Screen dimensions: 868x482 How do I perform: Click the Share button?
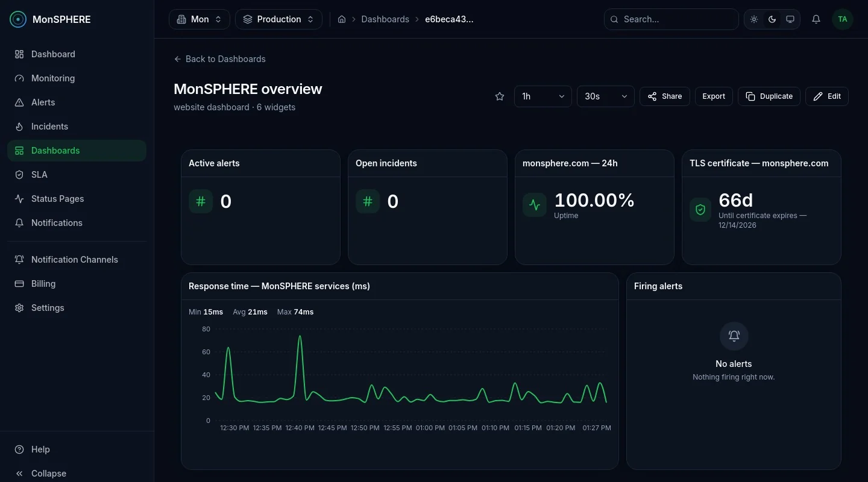click(665, 96)
